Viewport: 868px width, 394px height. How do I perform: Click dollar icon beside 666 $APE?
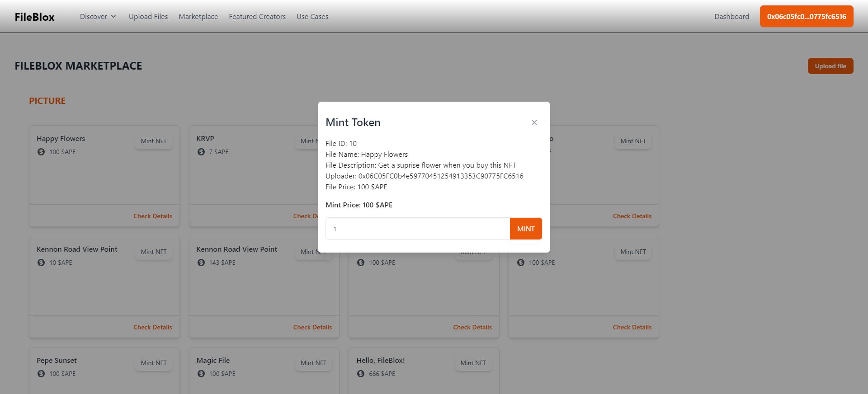tap(361, 374)
